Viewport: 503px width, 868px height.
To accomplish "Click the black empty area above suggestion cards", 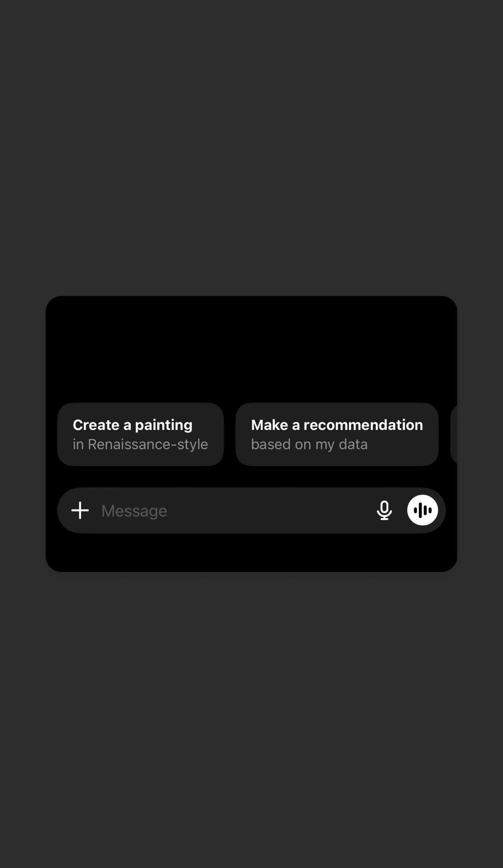I will tap(251, 348).
